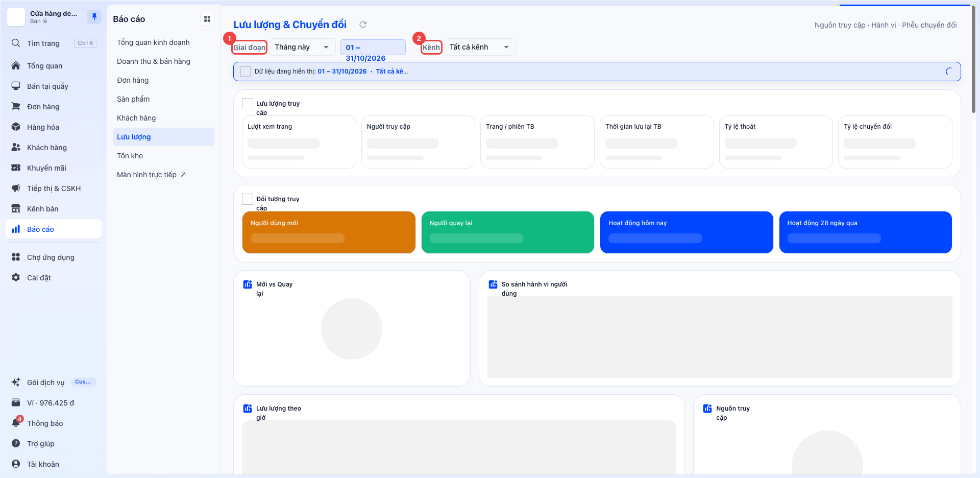Click the pin sidebar icon
Image resolution: width=980 pixels, height=478 pixels.
tap(94, 17)
